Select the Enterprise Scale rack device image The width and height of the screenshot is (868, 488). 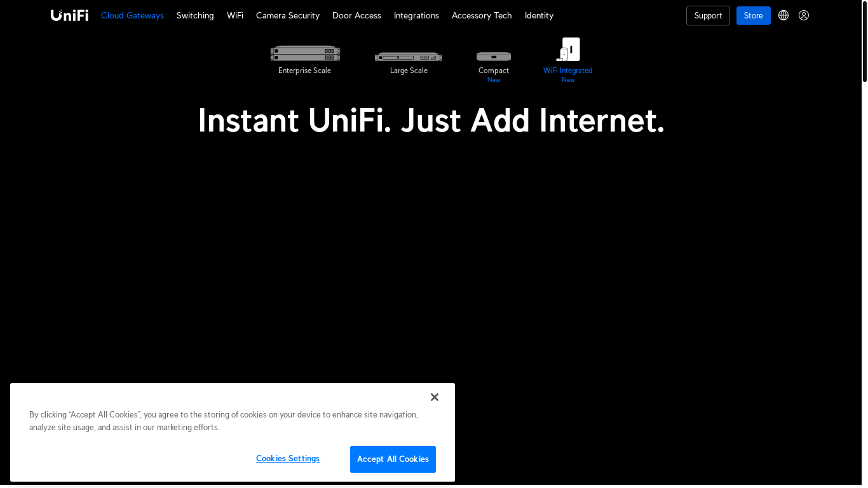pos(305,53)
